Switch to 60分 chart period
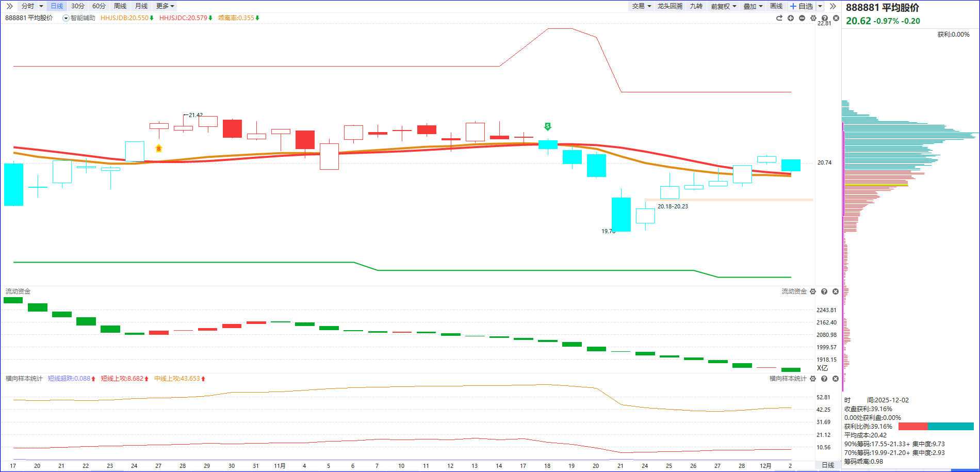 99,6
